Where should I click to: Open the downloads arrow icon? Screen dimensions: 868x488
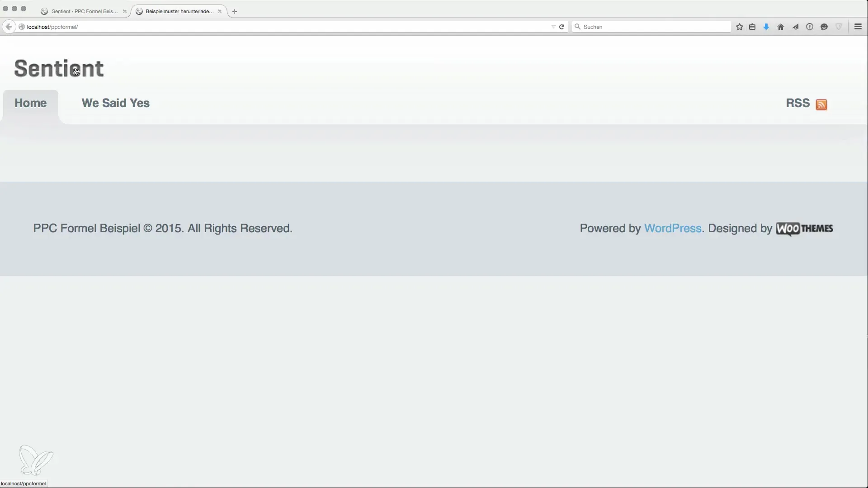766,27
